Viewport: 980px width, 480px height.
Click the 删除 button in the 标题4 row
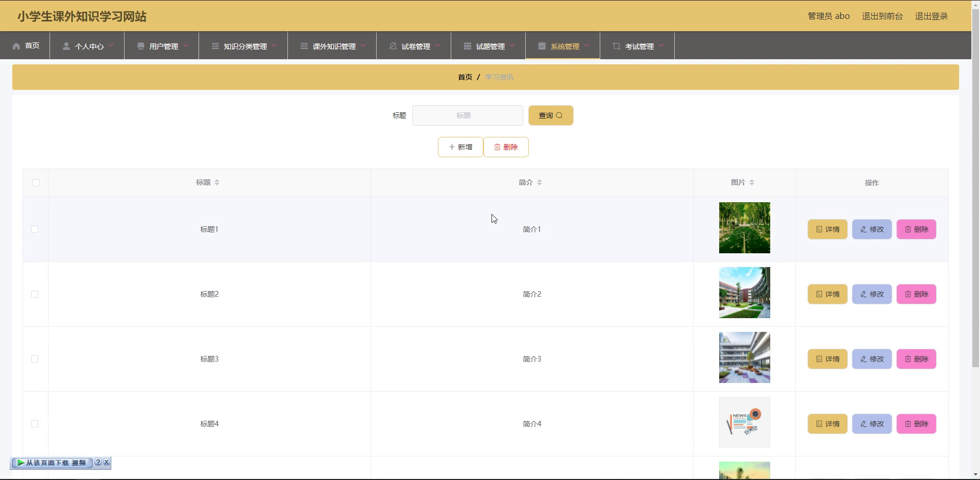click(x=916, y=424)
